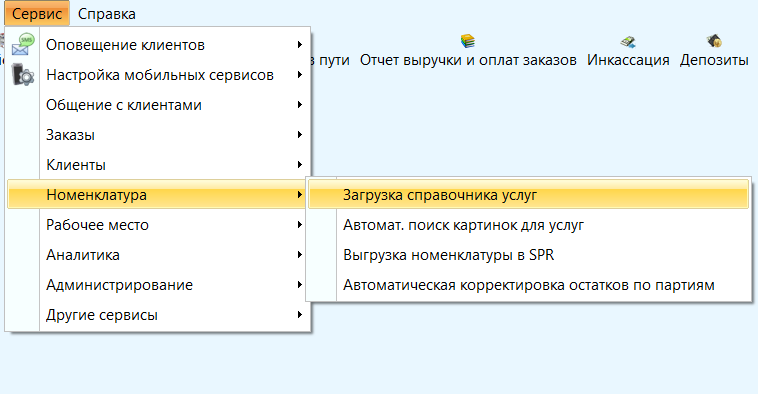Viewport: 758px width, 394px height.
Task: Click the stacked books icon above Отчет выручки
Action: (x=467, y=41)
